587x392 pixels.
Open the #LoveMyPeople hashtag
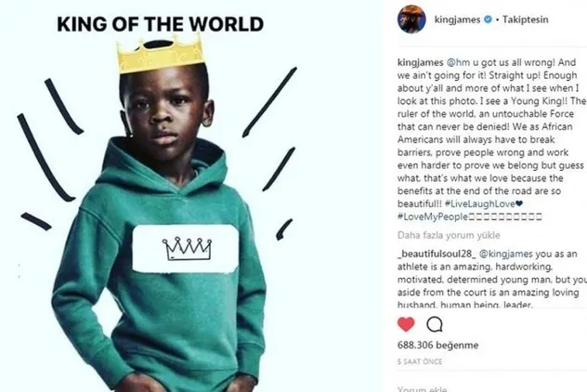433,216
